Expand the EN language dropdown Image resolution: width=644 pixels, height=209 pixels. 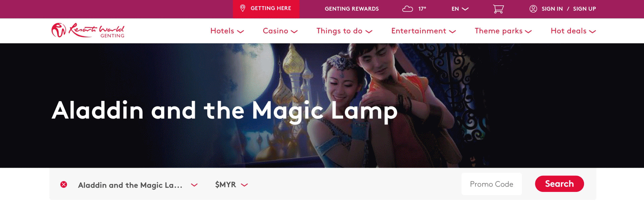point(460,9)
